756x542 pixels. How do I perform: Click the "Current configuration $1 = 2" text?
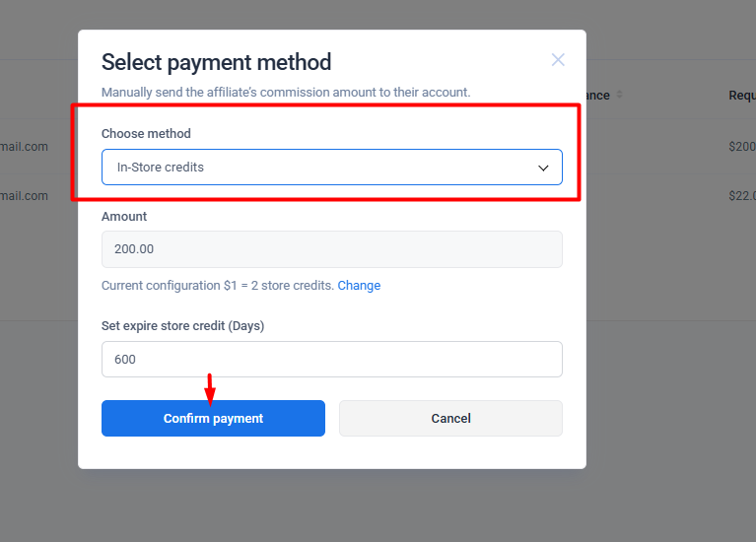point(218,286)
